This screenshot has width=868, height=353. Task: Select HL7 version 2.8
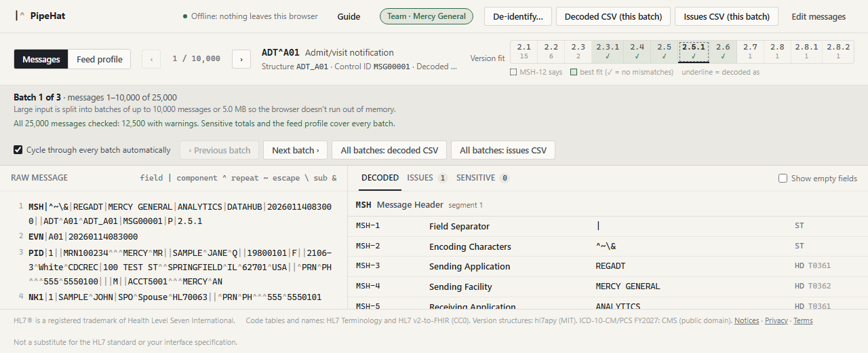[x=777, y=52]
